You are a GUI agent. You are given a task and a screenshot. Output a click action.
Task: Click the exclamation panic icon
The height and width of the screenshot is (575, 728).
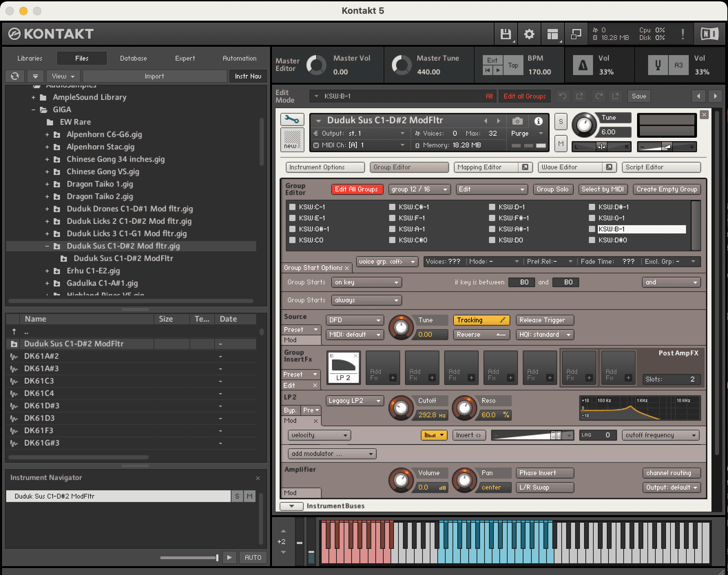(x=683, y=34)
